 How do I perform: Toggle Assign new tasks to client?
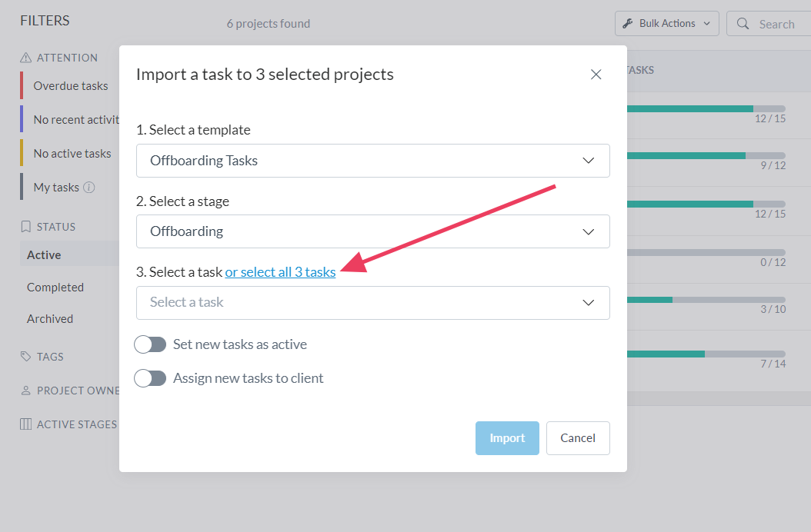[x=150, y=378]
